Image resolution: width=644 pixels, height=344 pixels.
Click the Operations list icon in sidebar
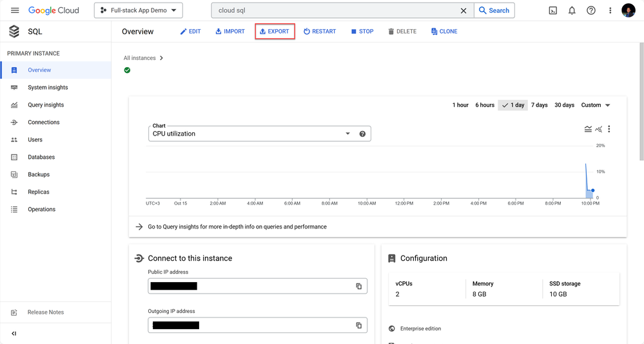click(x=14, y=209)
